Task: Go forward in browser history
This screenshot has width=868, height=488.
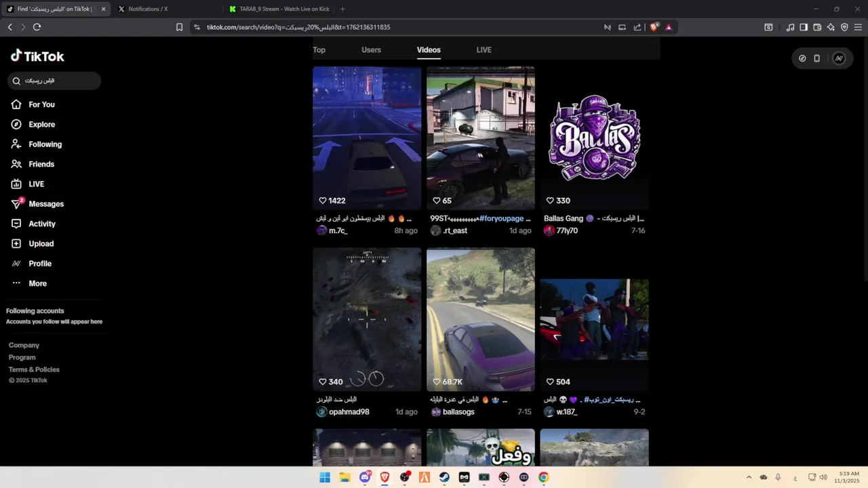Action: (23, 27)
